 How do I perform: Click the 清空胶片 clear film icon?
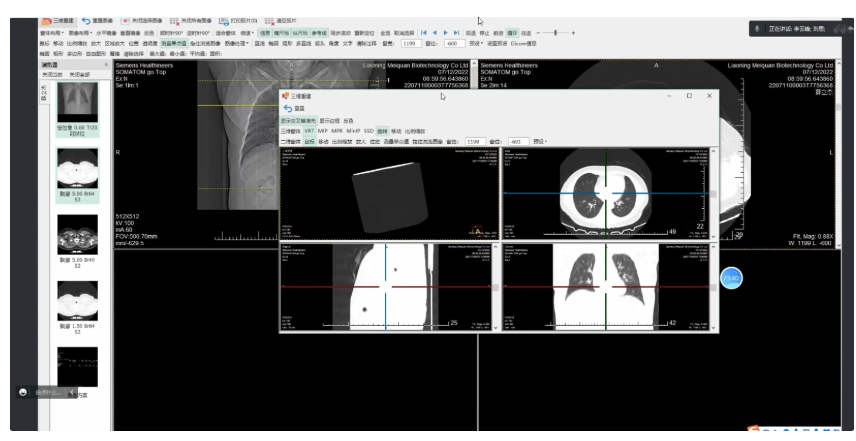[x=270, y=21]
